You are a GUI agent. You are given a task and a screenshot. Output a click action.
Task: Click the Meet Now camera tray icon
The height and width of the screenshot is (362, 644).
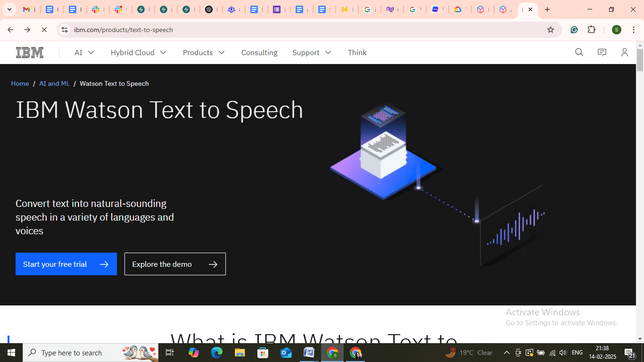click(518, 353)
